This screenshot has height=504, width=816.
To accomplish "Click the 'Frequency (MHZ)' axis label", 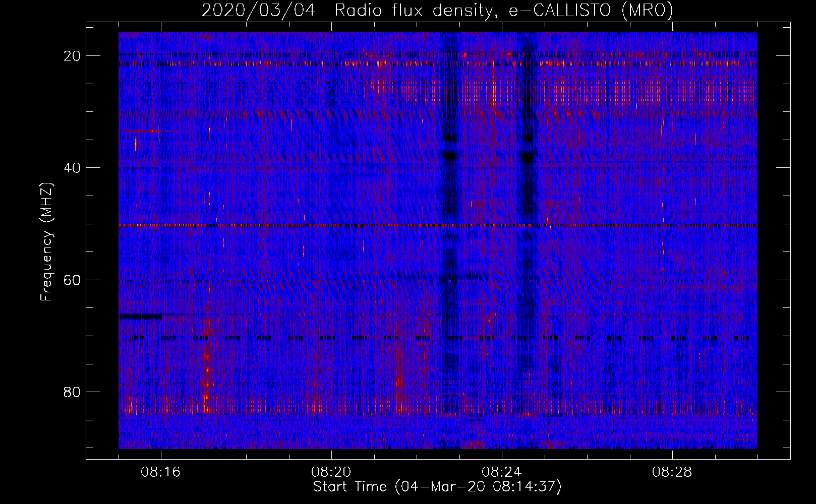I will pyautogui.click(x=47, y=242).
